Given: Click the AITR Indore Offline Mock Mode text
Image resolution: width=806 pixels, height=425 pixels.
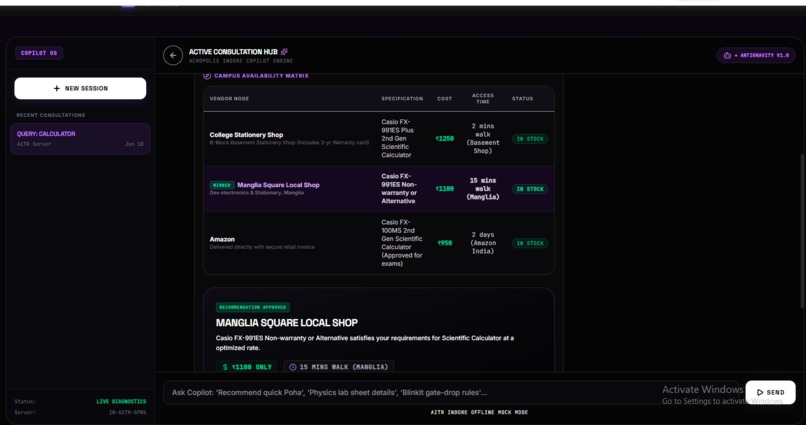Looking at the screenshot, I should pos(479,413).
